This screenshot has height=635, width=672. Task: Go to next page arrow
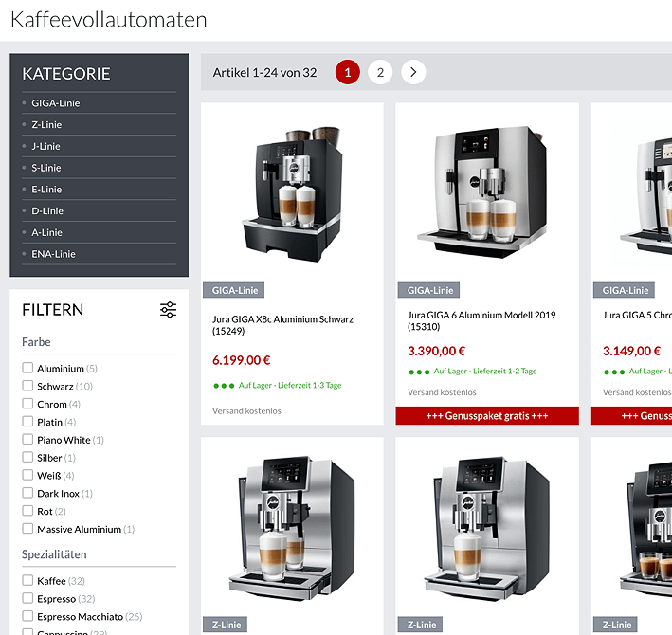(x=413, y=72)
